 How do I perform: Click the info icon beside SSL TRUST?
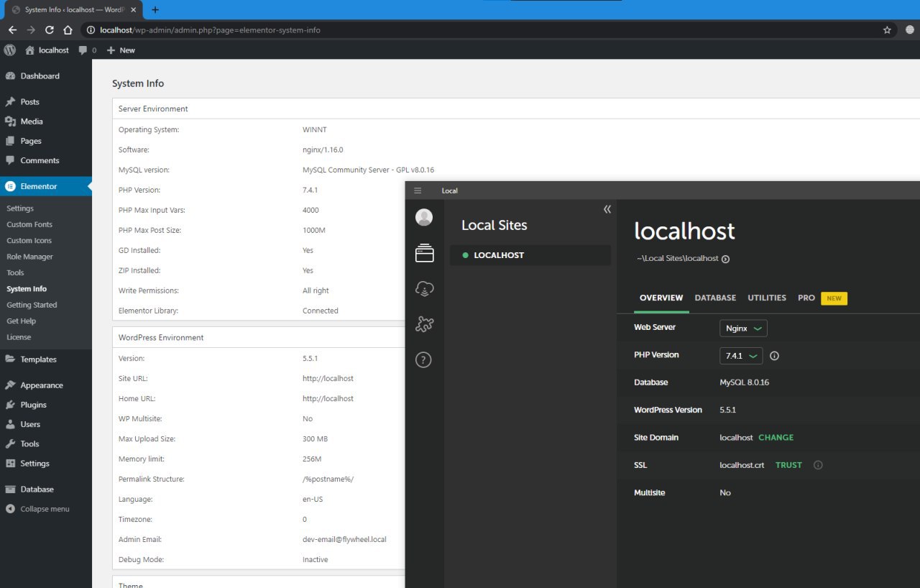[818, 465]
